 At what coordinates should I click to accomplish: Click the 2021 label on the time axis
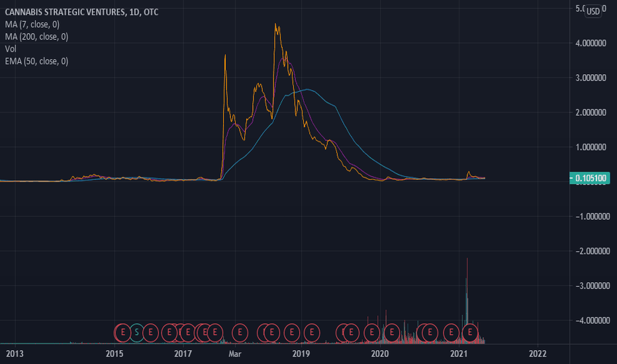coord(459,353)
